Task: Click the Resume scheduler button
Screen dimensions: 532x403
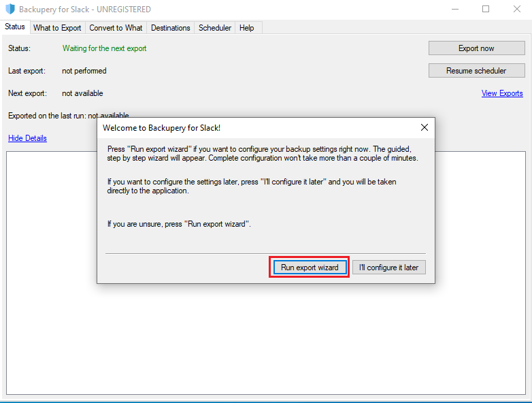Action: click(x=476, y=71)
